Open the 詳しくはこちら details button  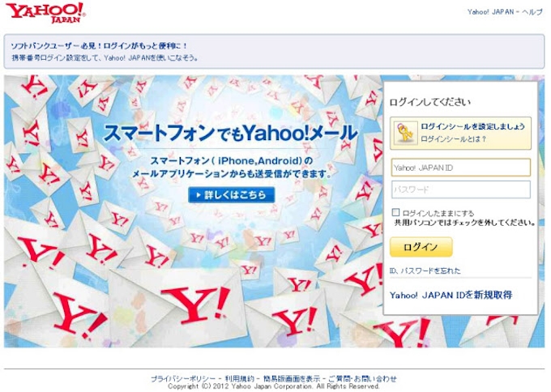click(x=231, y=195)
